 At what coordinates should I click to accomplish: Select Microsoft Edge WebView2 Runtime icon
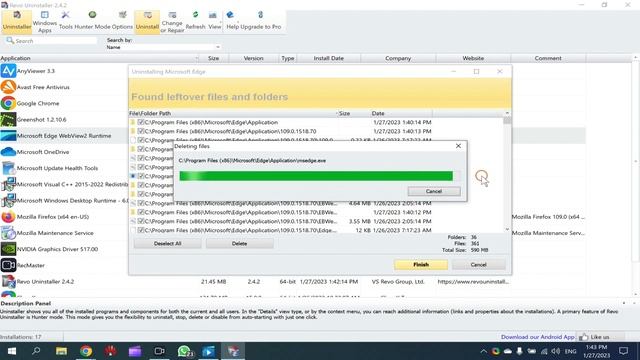tap(8, 136)
